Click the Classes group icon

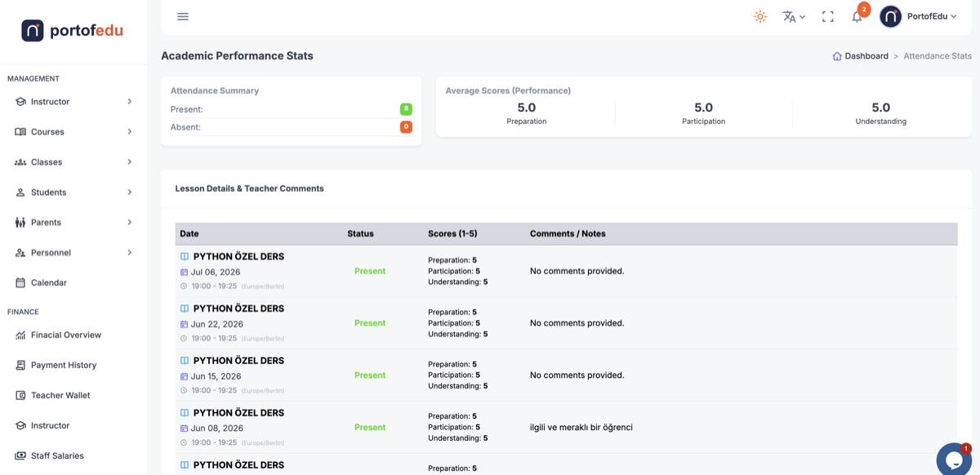(x=20, y=162)
